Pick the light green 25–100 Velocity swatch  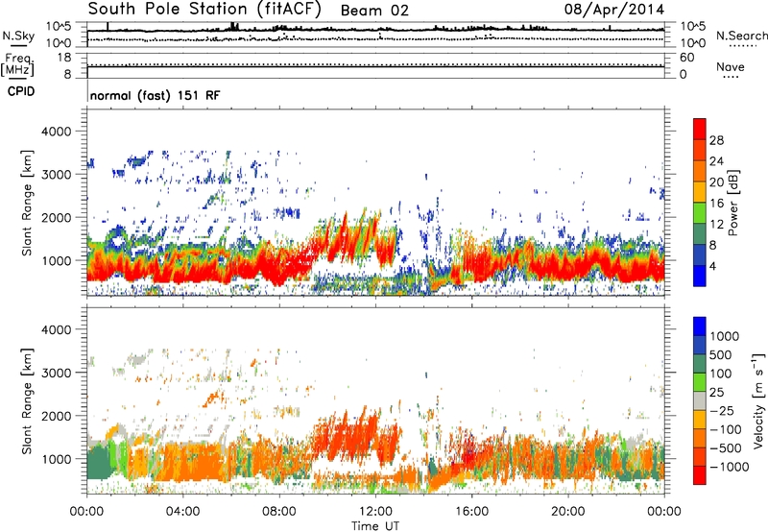tap(700, 382)
